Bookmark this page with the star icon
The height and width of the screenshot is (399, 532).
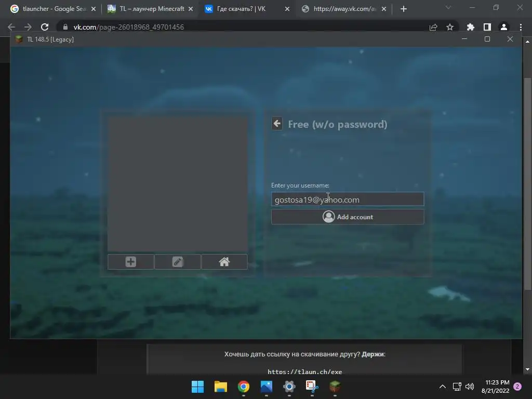click(450, 27)
